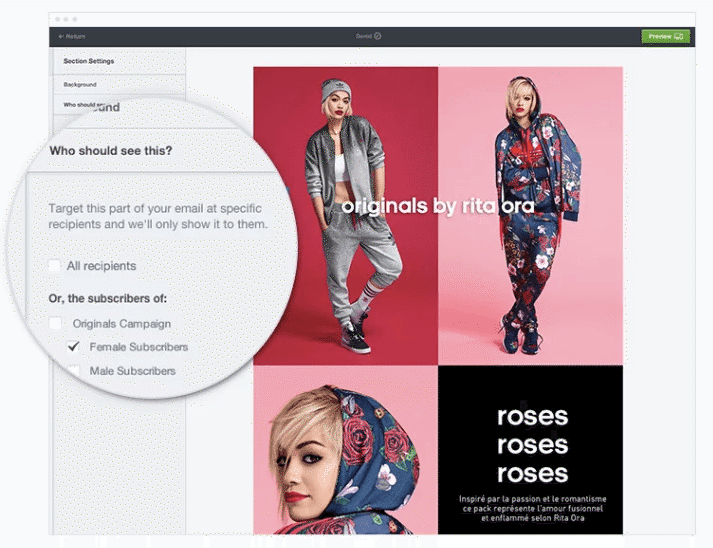Viewport: 713px width, 548px height.
Task: Click the Return back link
Action: point(72,36)
